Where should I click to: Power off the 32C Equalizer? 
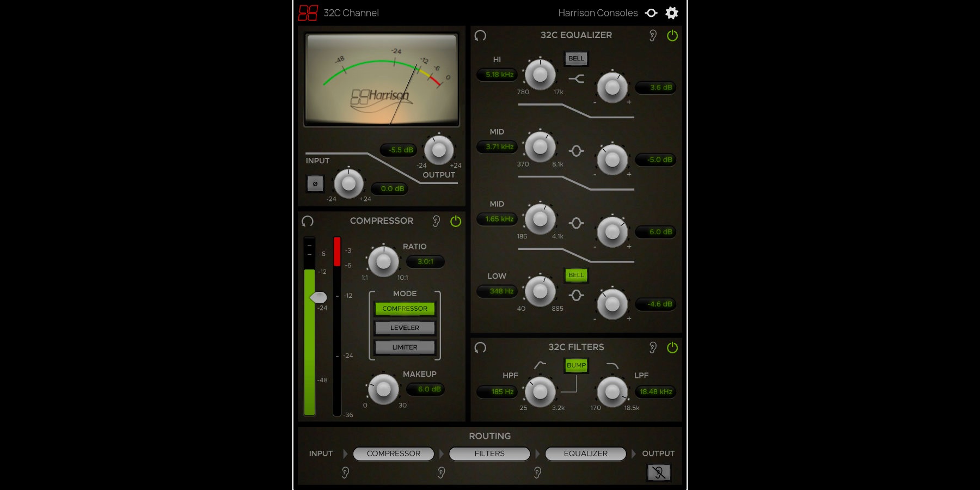672,36
